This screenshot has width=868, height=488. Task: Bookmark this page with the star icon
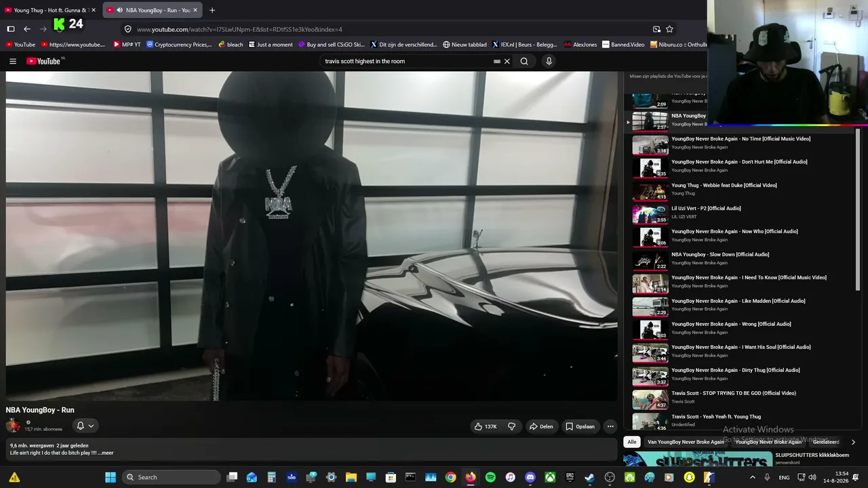(x=669, y=29)
